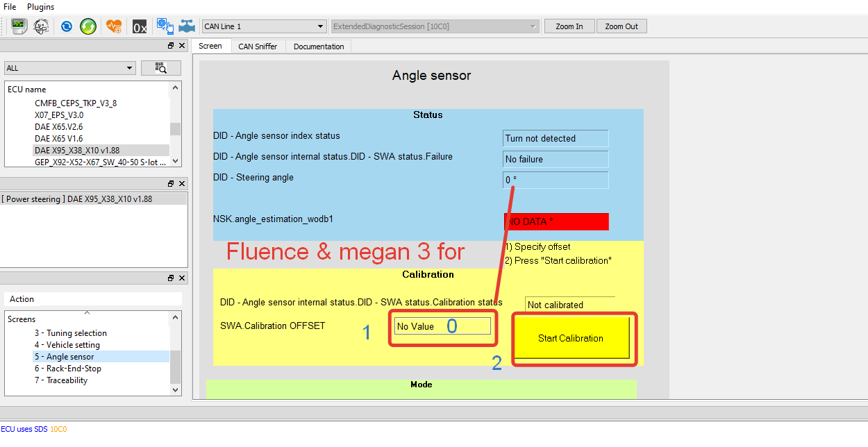Image resolution: width=868 pixels, height=447 pixels.
Task: Open the ExtendedDiagnosticSession dropdown
Action: pyautogui.click(x=533, y=26)
